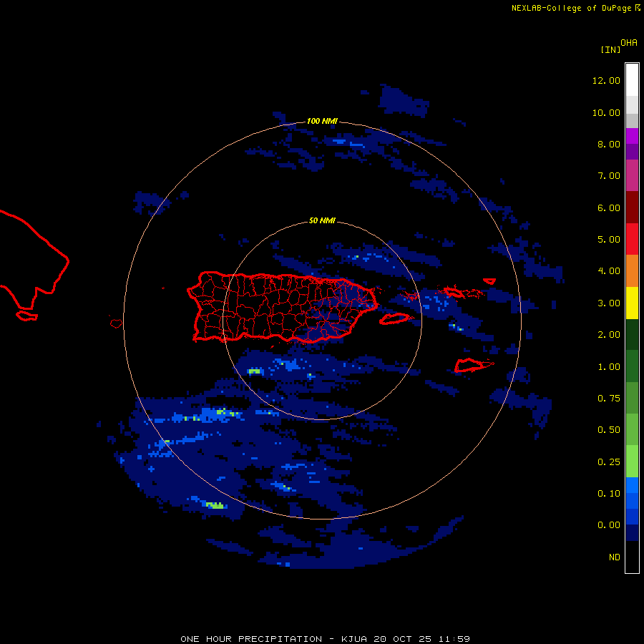Image resolution: width=644 pixels, height=644 pixels.
Task: Click the yellow legend swatch near 3.00
Action: (x=632, y=303)
